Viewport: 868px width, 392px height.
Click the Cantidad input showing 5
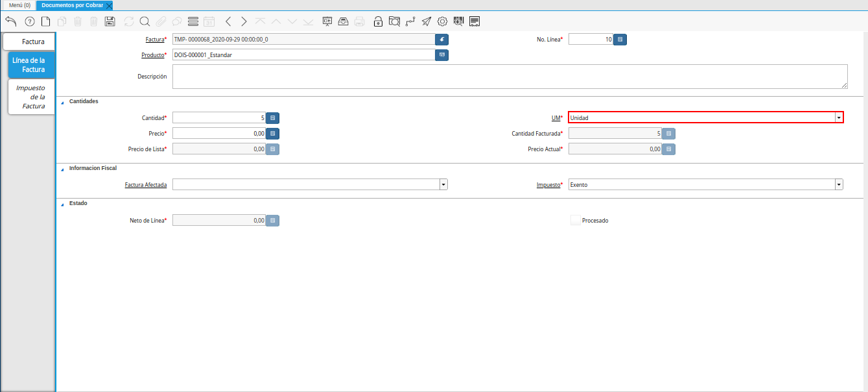[x=219, y=118]
